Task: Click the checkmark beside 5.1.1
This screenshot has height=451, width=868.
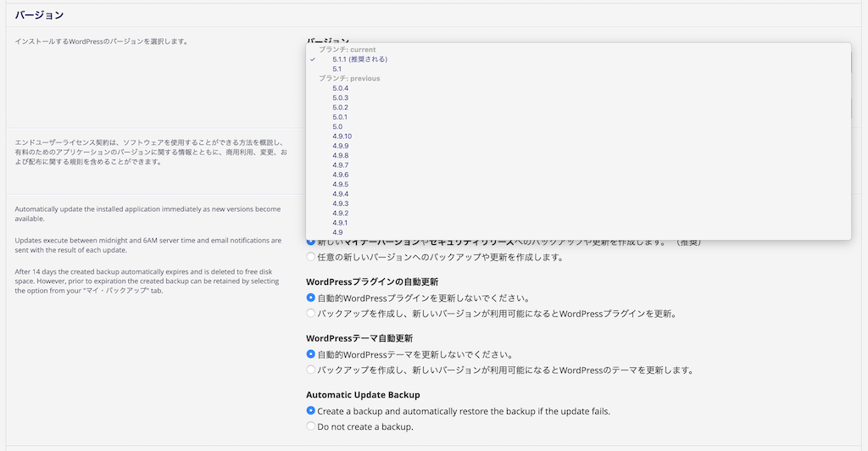Action: tap(313, 59)
